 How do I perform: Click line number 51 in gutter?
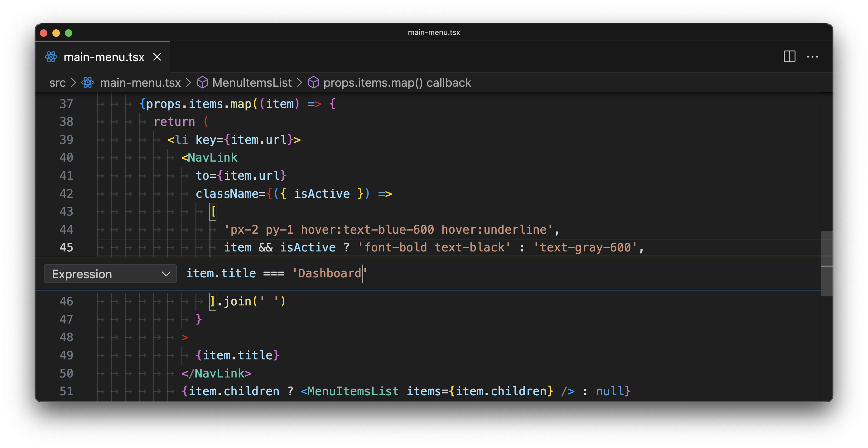click(66, 391)
